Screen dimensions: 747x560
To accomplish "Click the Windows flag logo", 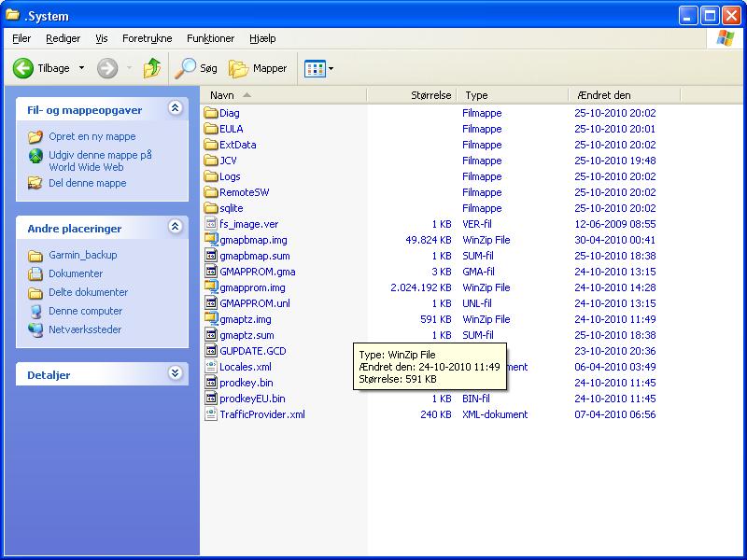I will [726, 38].
